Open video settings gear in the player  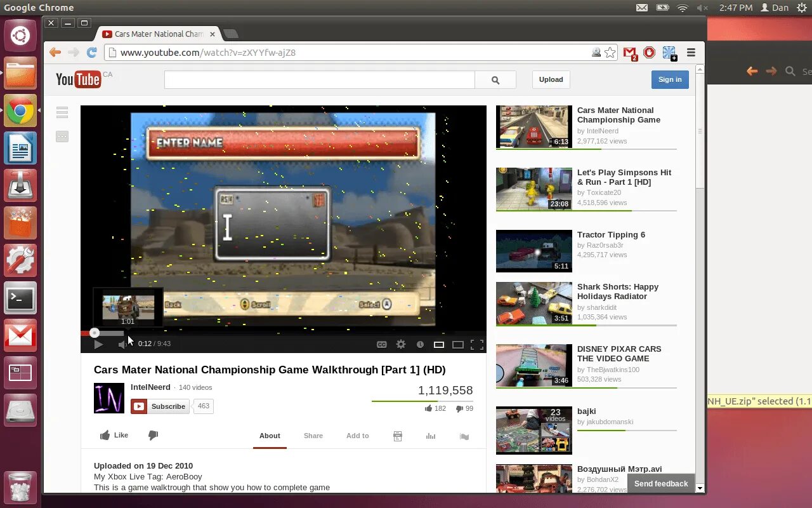coord(401,344)
